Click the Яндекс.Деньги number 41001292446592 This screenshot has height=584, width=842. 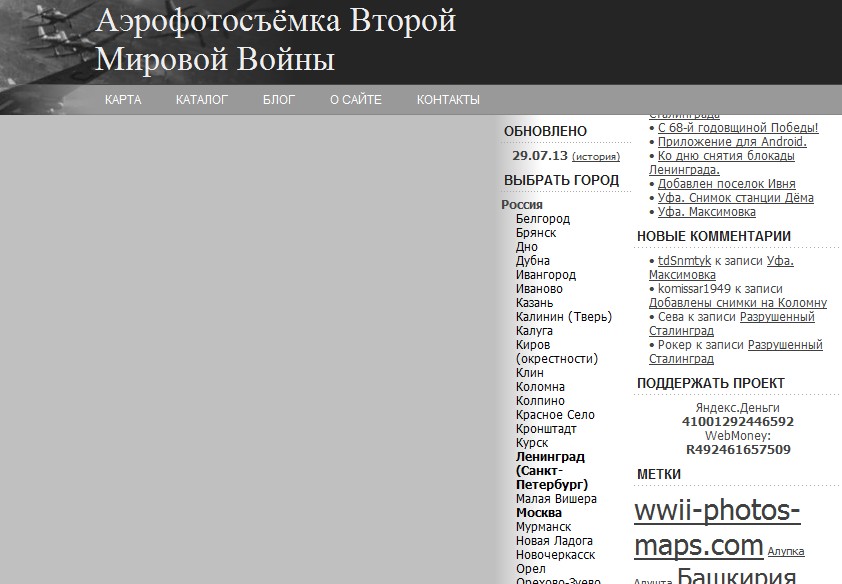(738, 422)
